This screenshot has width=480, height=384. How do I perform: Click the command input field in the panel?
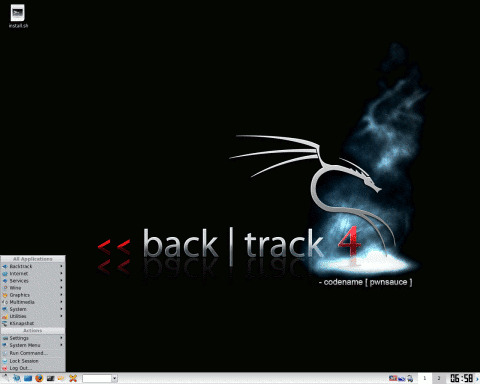(x=97, y=378)
